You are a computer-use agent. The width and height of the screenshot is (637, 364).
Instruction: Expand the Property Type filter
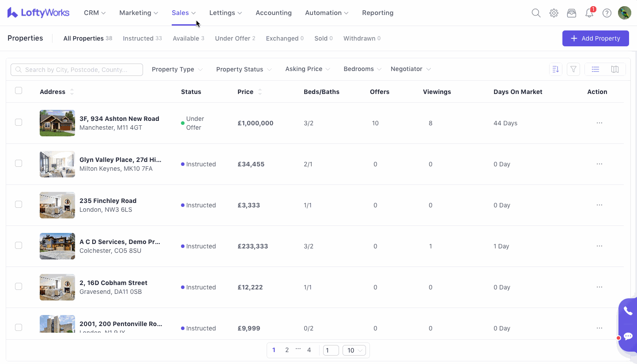coord(177,69)
